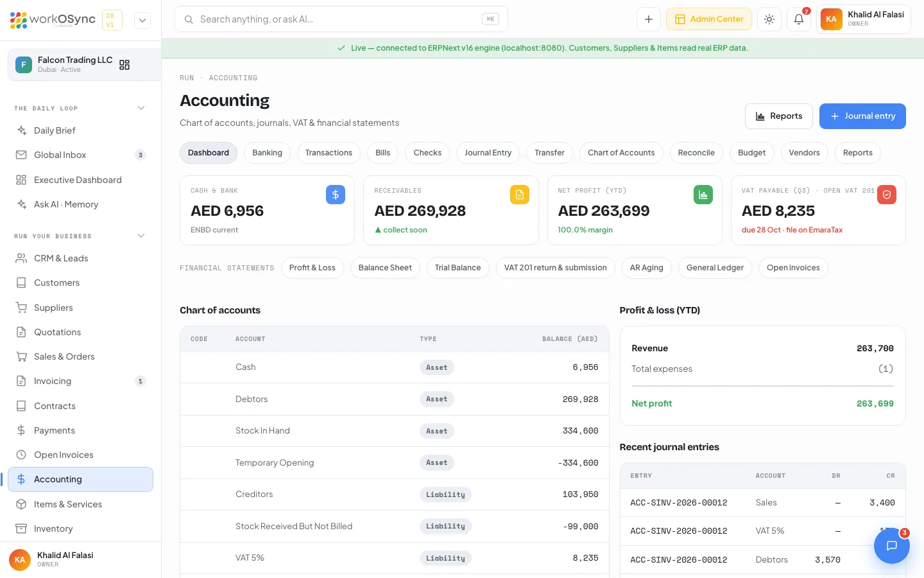This screenshot has height=578, width=924.
Task: Click the search or ask AI field
Action: [341, 19]
